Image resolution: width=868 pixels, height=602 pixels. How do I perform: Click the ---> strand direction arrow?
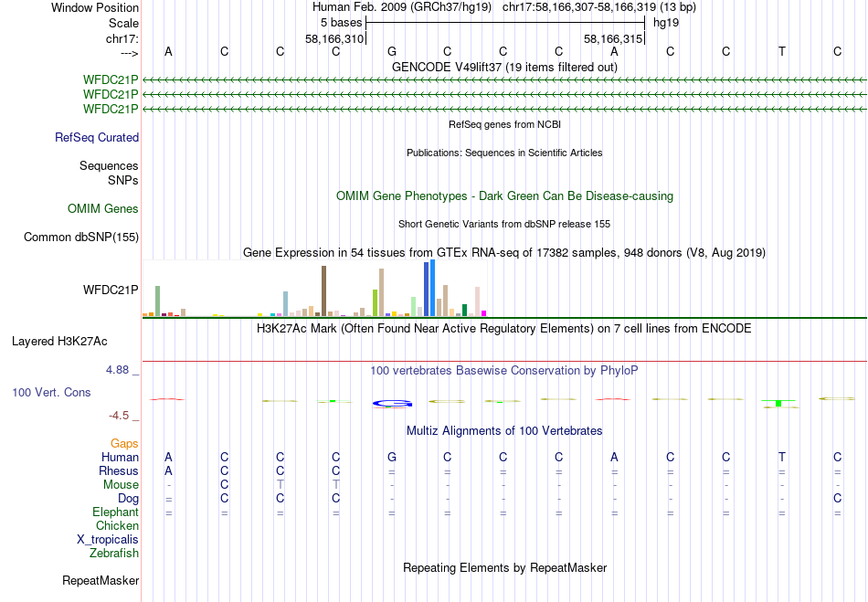point(130,53)
